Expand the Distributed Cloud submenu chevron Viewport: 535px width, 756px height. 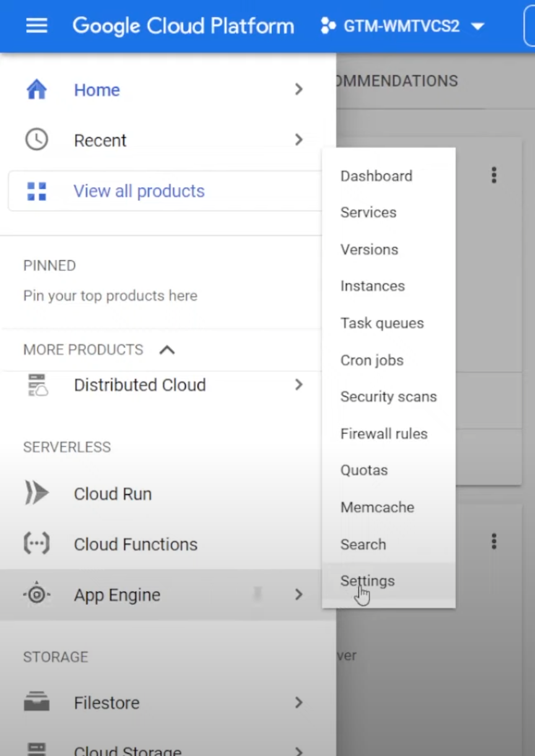coord(298,385)
